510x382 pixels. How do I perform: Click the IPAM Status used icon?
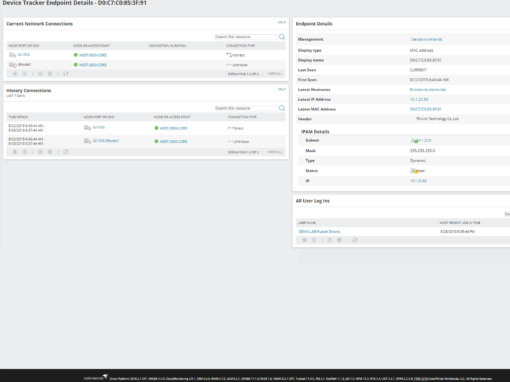pyautogui.click(x=414, y=171)
